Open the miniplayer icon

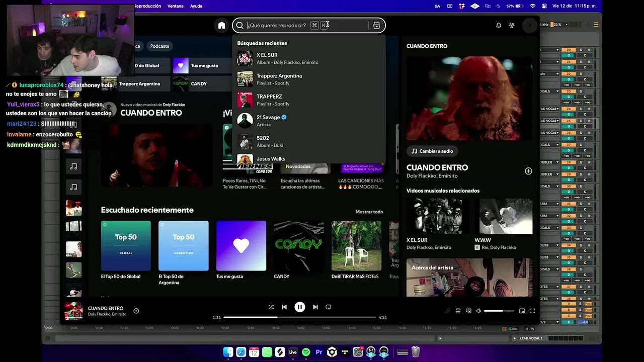click(522, 311)
